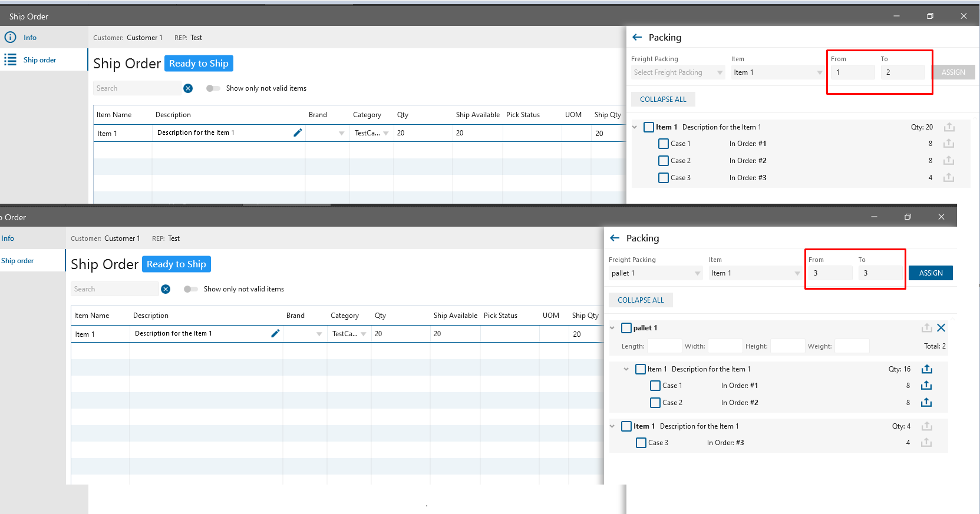
Task: Click the blue ASSIGN button
Action: pos(930,273)
